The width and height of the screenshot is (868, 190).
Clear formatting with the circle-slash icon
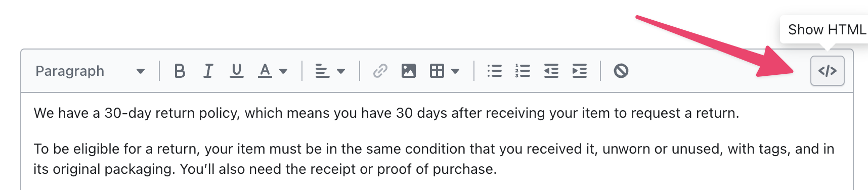(621, 71)
